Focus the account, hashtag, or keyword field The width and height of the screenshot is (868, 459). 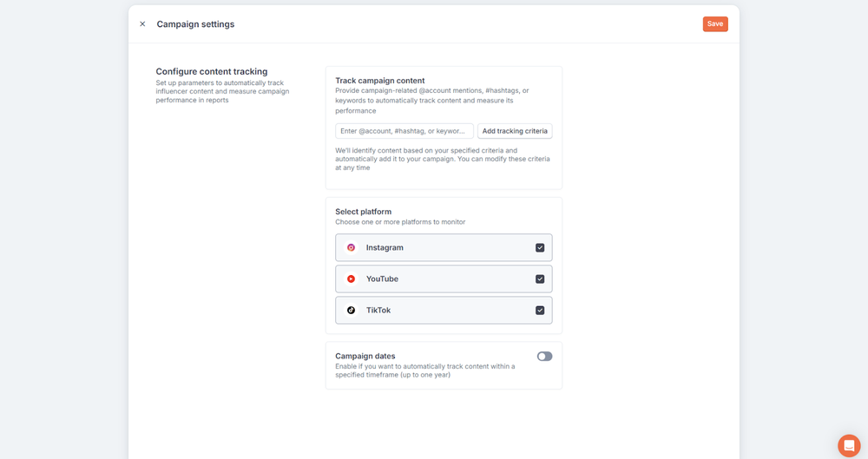pos(404,131)
